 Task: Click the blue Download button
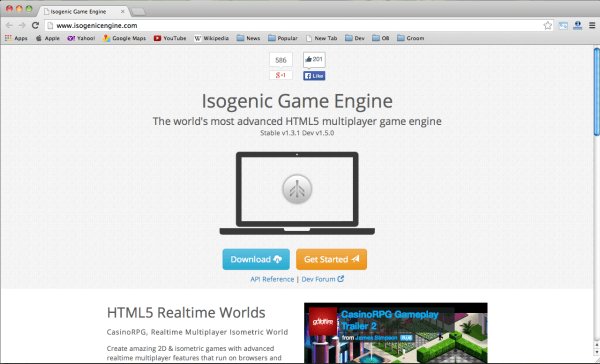256,260
